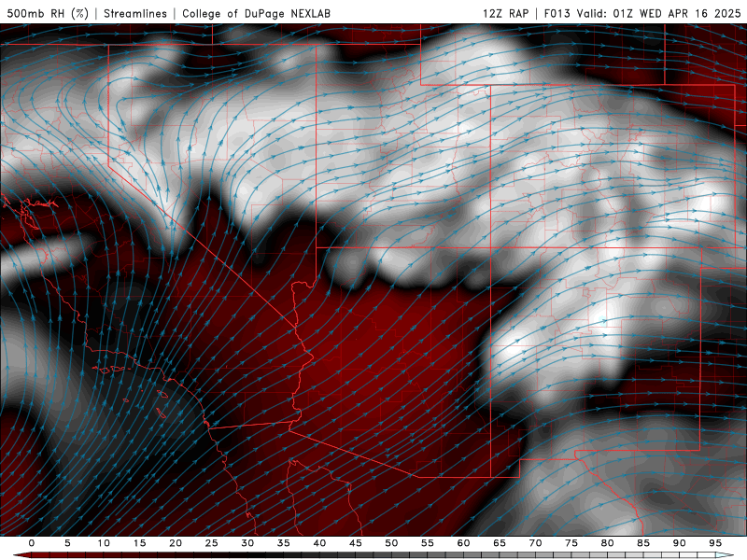The width and height of the screenshot is (747, 560).
Task: Click the colorbar value label "0"
Action: pos(32,543)
